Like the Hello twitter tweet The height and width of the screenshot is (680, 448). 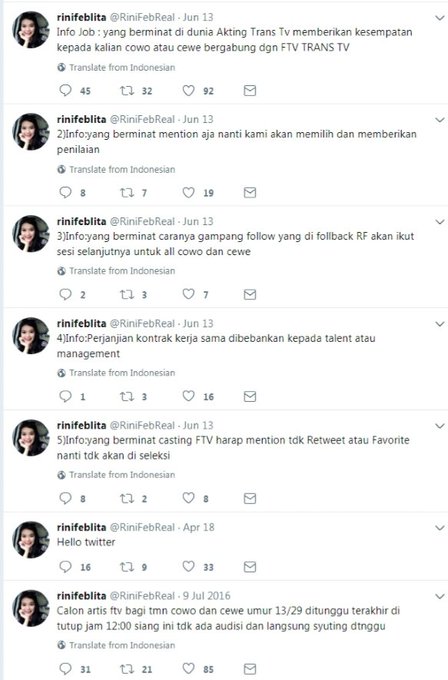click(x=188, y=566)
